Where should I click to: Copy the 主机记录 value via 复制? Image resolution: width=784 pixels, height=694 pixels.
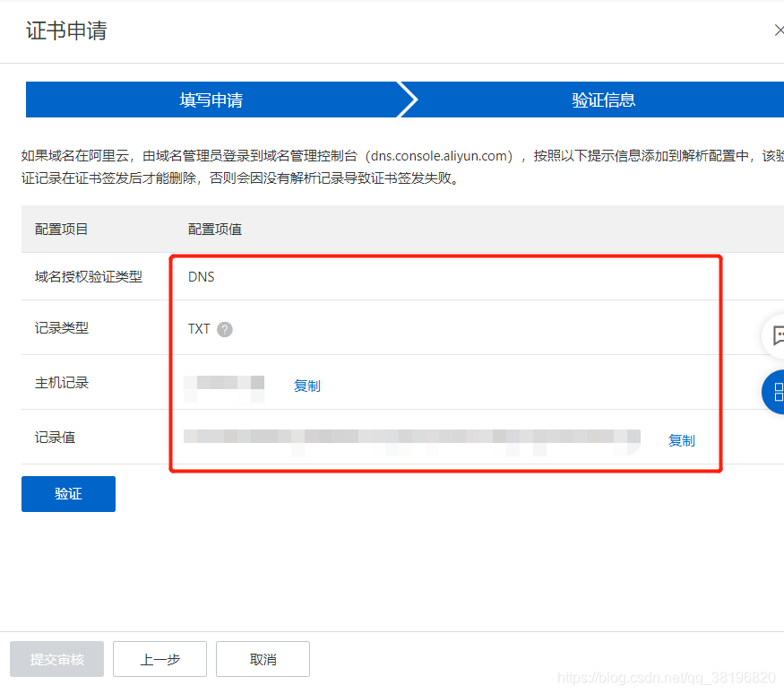pyautogui.click(x=306, y=386)
